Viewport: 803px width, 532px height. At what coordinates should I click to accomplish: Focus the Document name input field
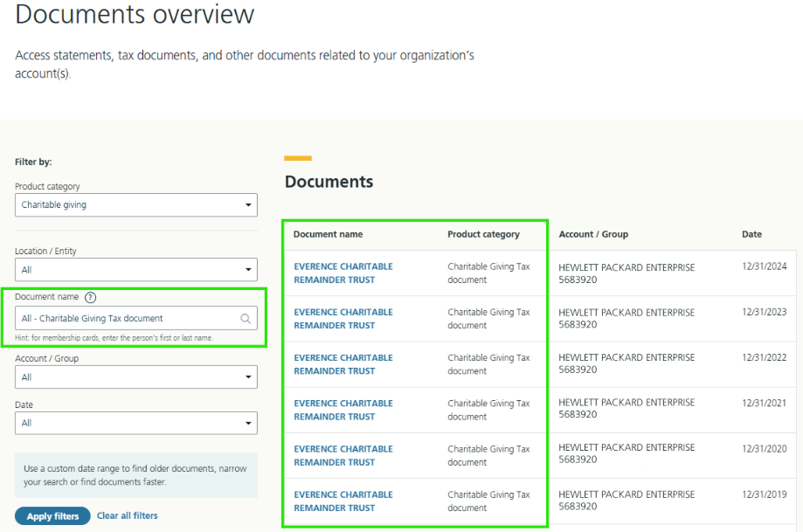point(136,318)
